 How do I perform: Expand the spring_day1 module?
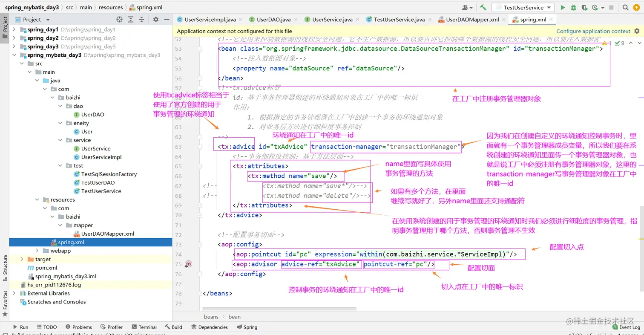pos(14,29)
